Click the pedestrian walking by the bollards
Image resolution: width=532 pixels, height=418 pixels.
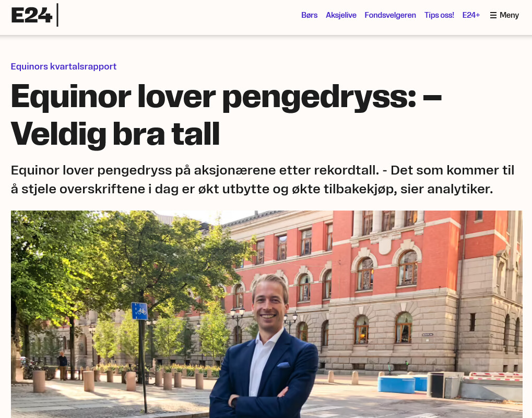point(63,365)
